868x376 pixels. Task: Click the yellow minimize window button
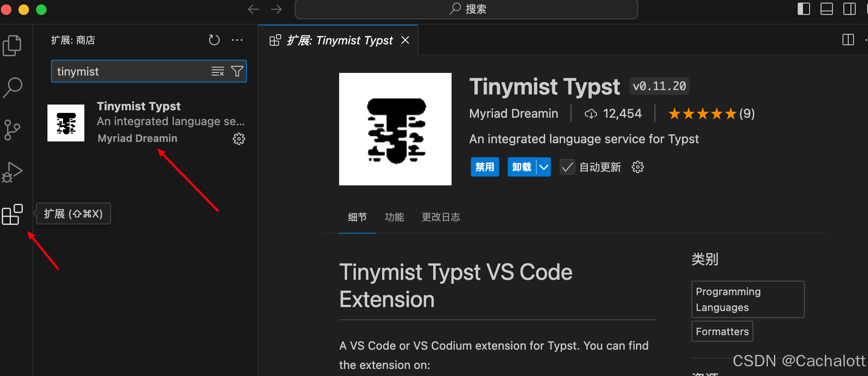(24, 10)
